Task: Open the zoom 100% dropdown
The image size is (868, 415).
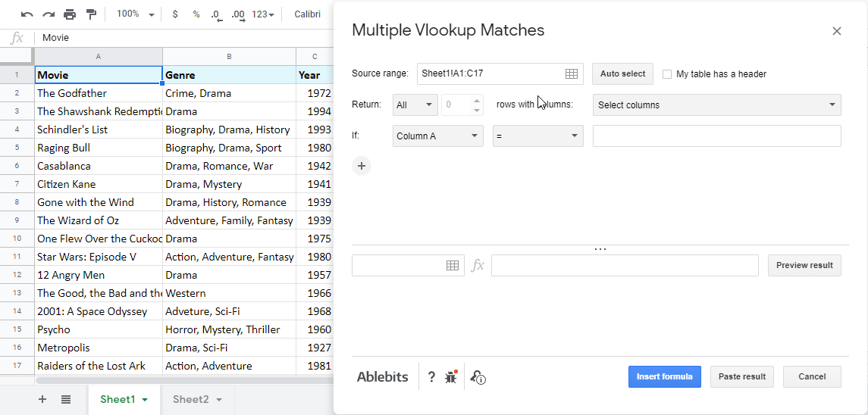Action: click(x=135, y=14)
